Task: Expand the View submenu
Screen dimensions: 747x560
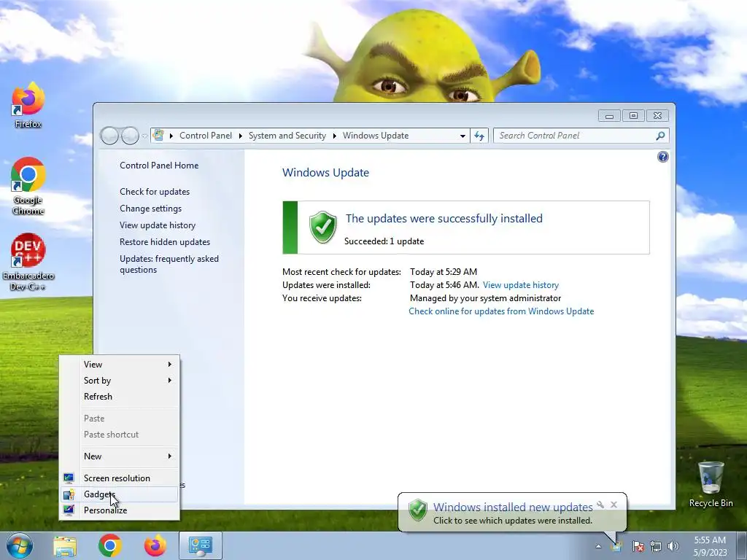Action: tap(120, 365)
